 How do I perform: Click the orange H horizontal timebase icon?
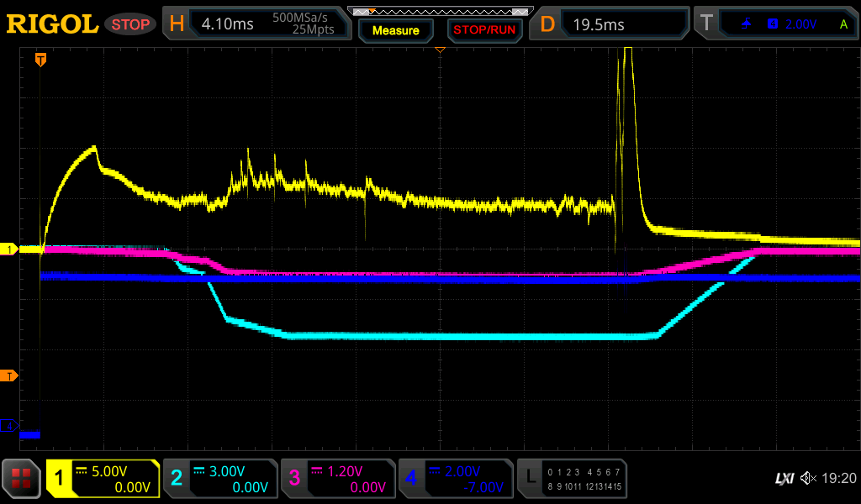point(177,24)
